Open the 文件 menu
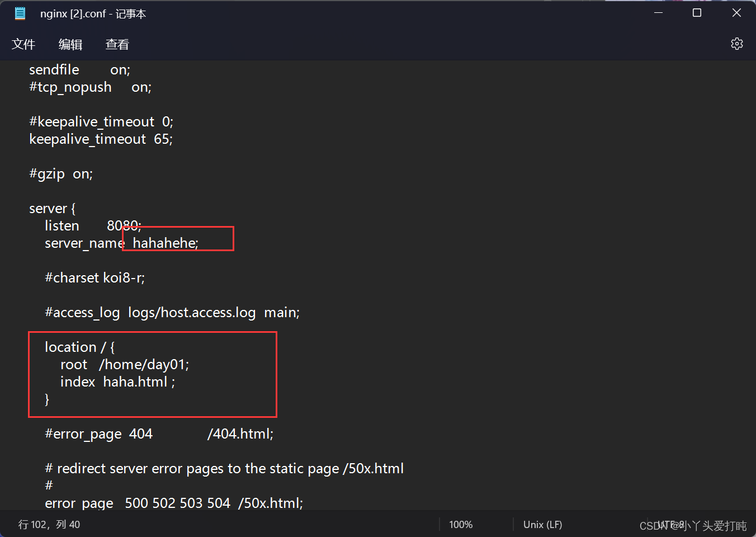The image size is (756, 537). (23, 44)
